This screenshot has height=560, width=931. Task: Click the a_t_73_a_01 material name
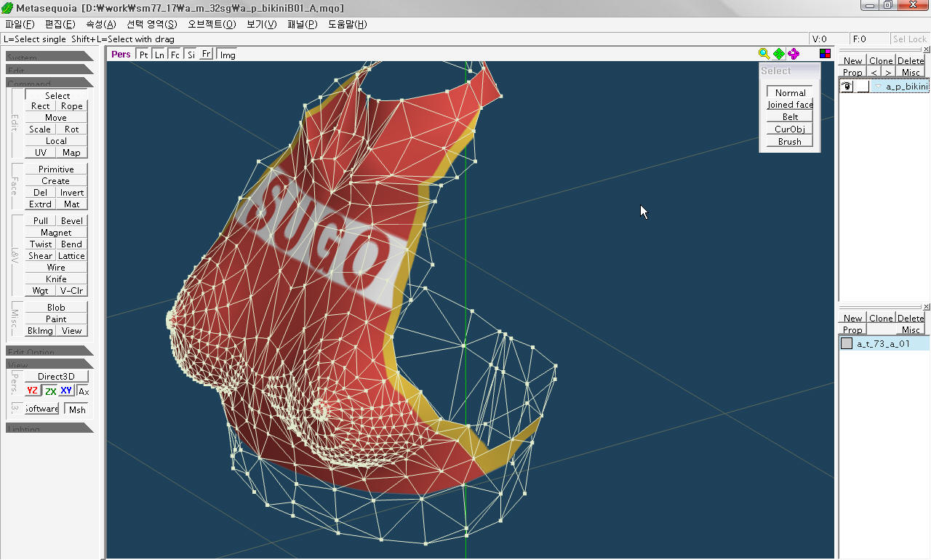(883, 343)
